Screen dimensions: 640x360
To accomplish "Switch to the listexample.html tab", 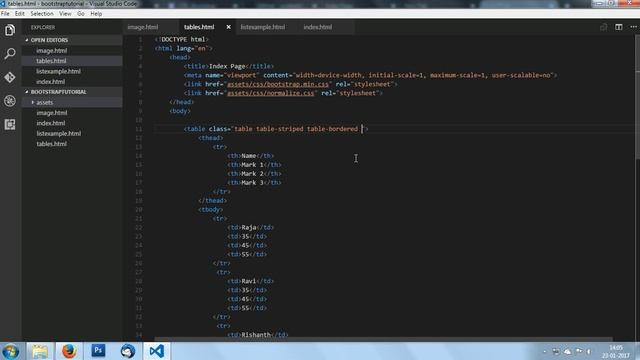I will 262,27.
